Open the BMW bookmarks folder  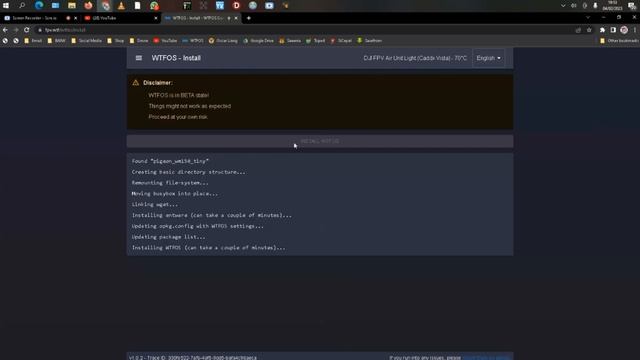[x=56, y=41]
